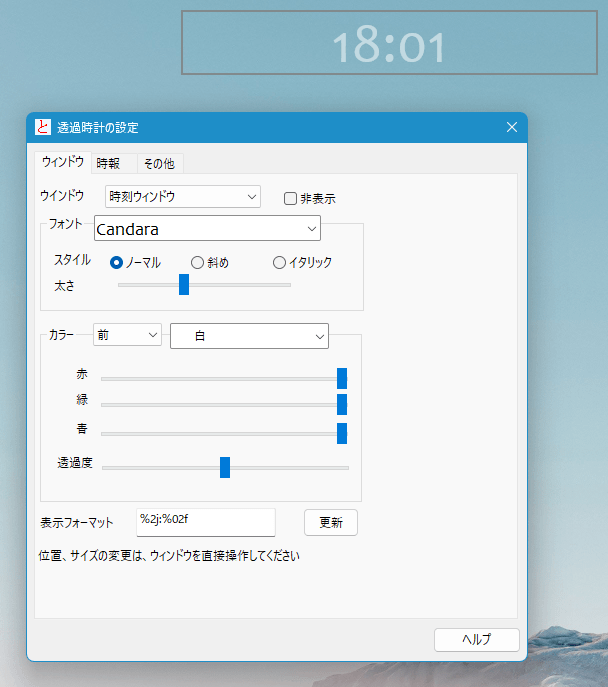Enable the 非表示 checkbox
This screenshot has width=608, height=687.
coord(290,198)
